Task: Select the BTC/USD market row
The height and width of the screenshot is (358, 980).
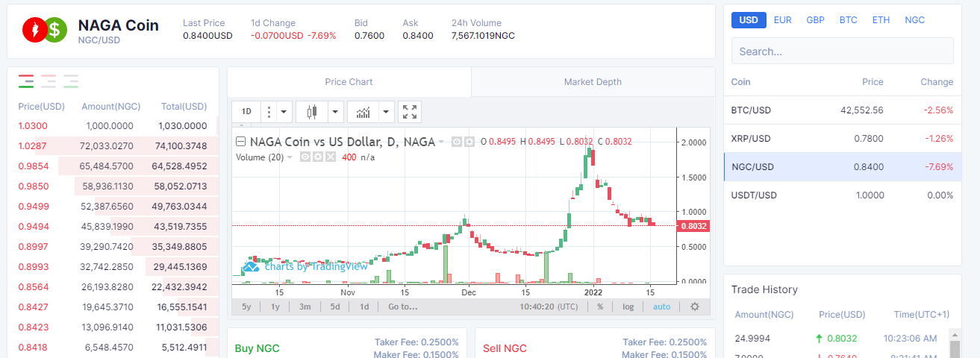Action: (843, 110)
